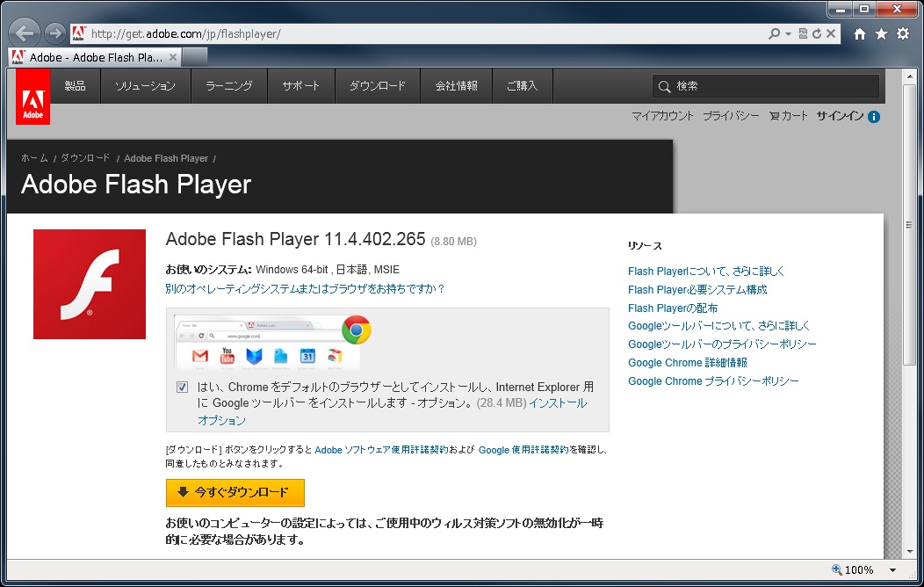
Task: Open the IE Tools gear icon
Action: click(902, 33)
